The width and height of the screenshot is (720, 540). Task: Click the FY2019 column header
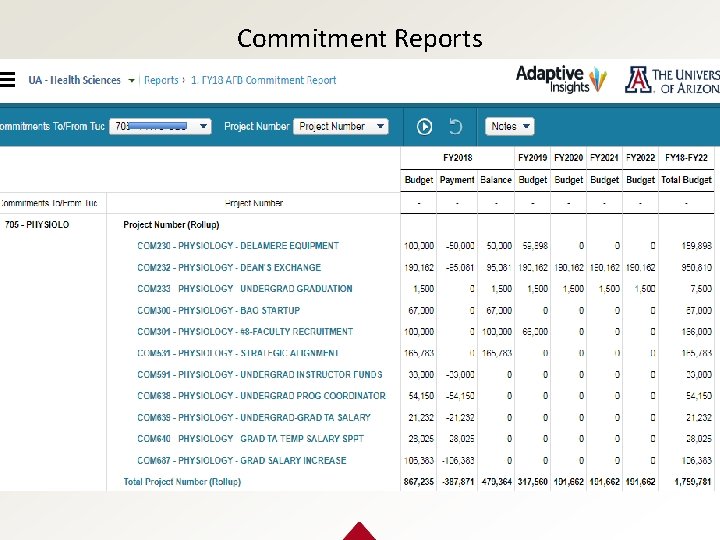tap(532, 158)
